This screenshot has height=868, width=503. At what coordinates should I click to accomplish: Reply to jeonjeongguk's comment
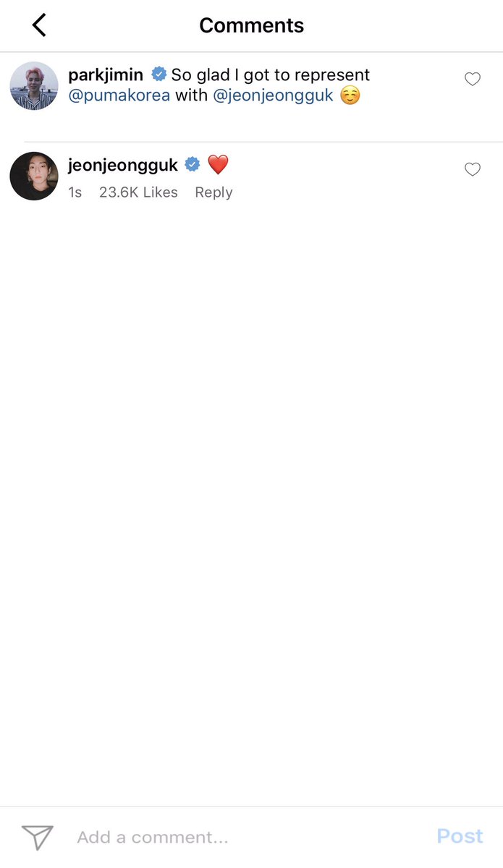pyautogui.click(x=214, y=192)
